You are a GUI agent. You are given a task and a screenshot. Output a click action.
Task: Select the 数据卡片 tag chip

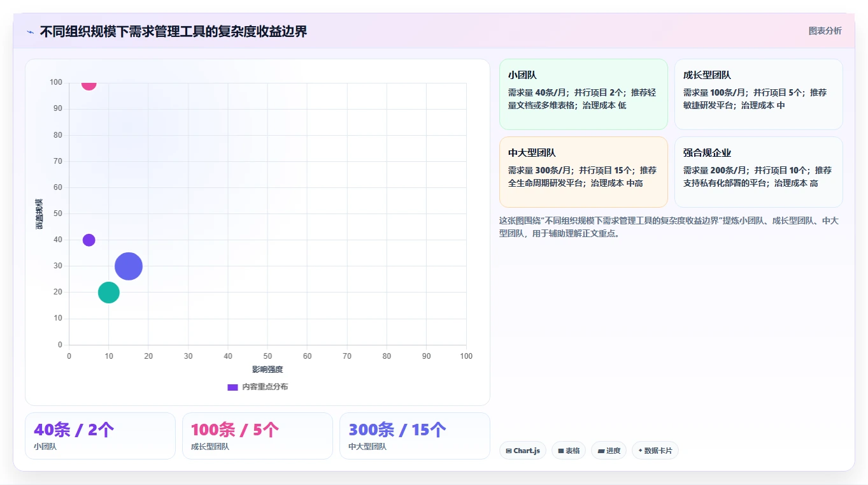(655, 451)
